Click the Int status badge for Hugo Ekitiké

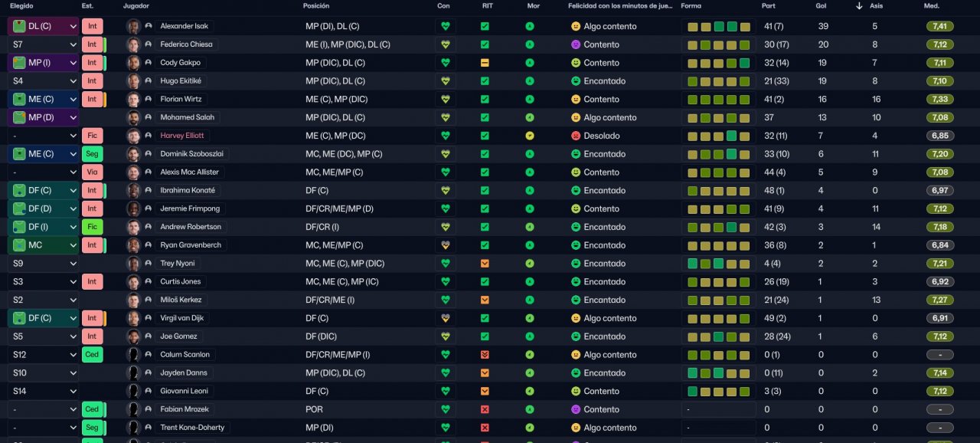click(x=92, y=81)
